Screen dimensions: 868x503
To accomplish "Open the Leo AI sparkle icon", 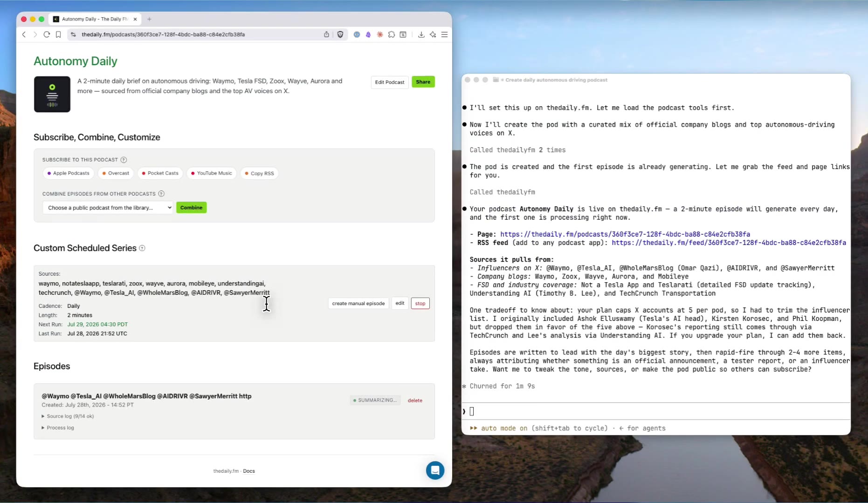I will pos(433,34).
